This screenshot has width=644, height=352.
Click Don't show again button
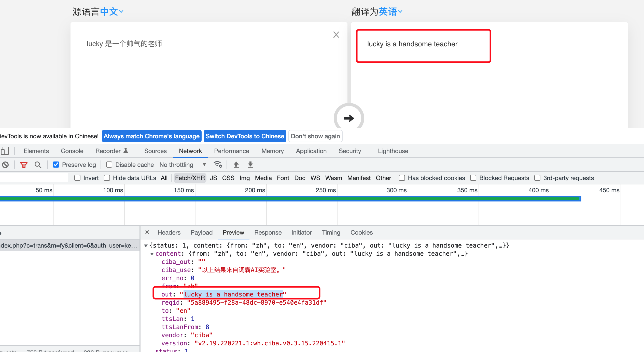[x=315, y=136]
